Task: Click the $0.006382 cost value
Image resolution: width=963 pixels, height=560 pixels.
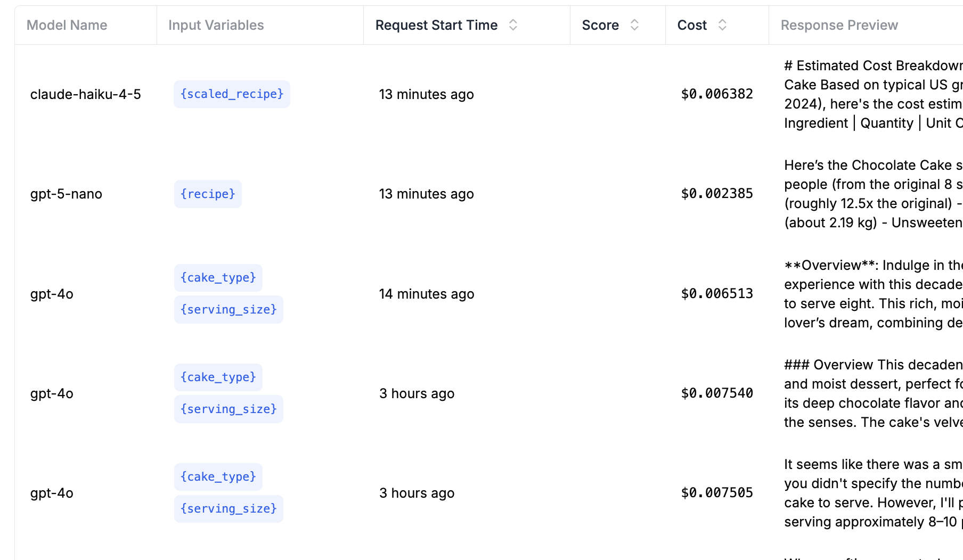Action: [716, 94]
